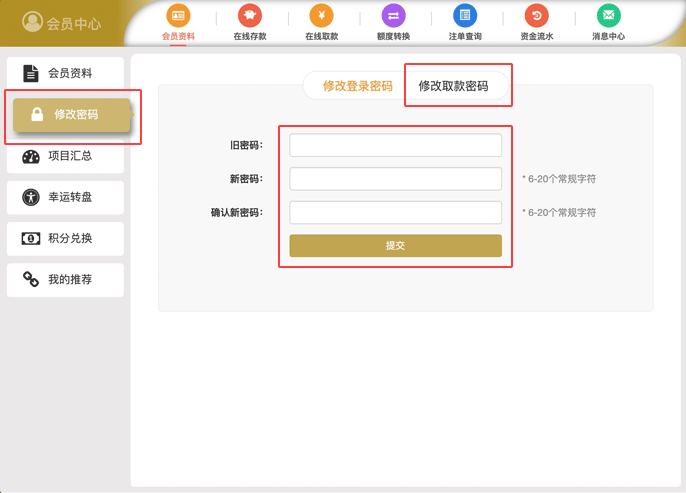This screenshot has width=686, height=493.
Task: Open 在线存款 piggy bank icon
Action: click(x=250, y=16)
